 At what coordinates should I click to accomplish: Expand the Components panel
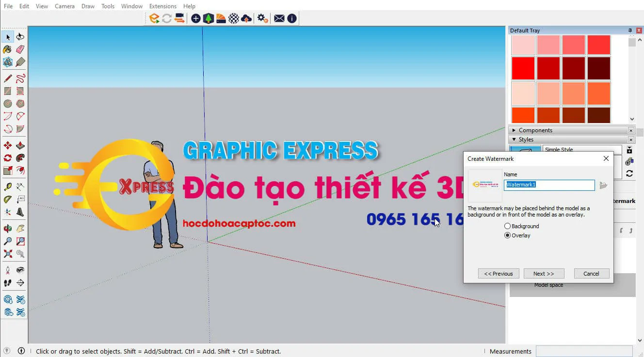click(x=515, y=130)
